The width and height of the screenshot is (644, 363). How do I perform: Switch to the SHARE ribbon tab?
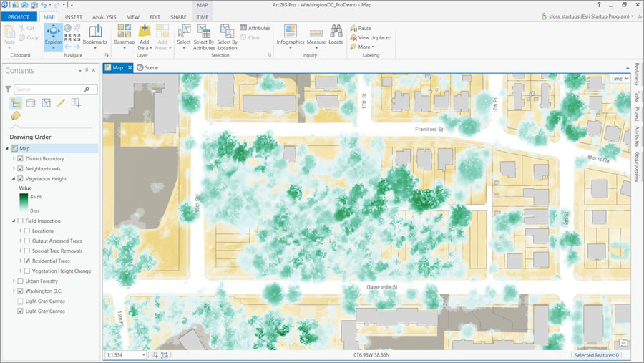[x=178, y=17]
